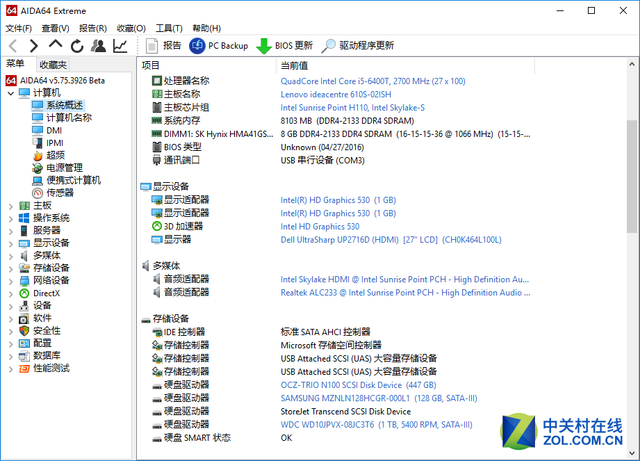Viewport: 640px width, 461px height.
Task: Open 收藏(O) menu
Action: (131, 28)
